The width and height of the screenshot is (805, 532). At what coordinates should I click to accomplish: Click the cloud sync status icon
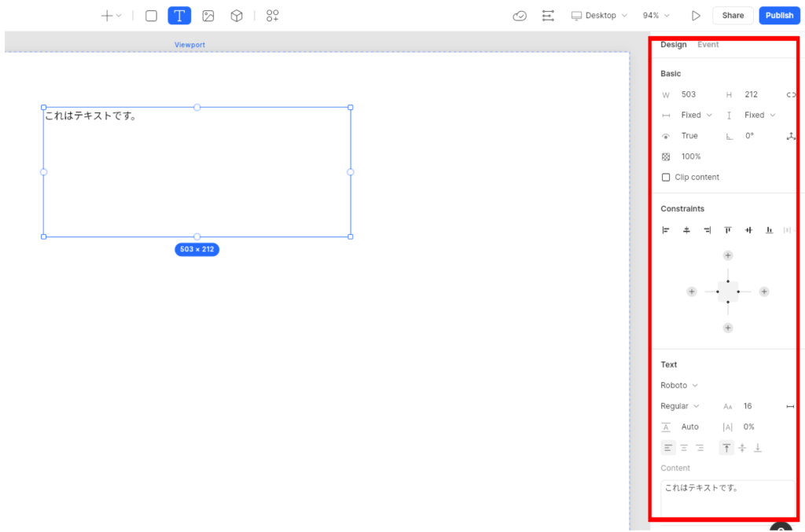(520, 16)
